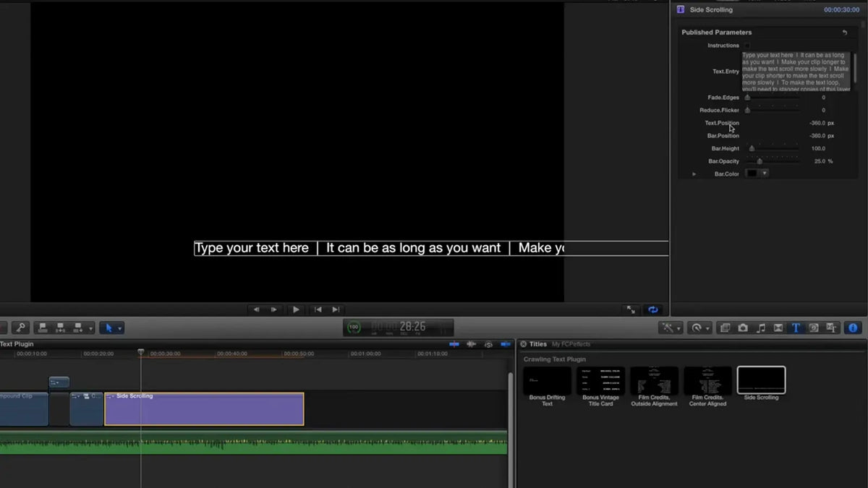Screen dimensions: 868x488
Task: Click the Connect clip edit button
Action: 43,328
